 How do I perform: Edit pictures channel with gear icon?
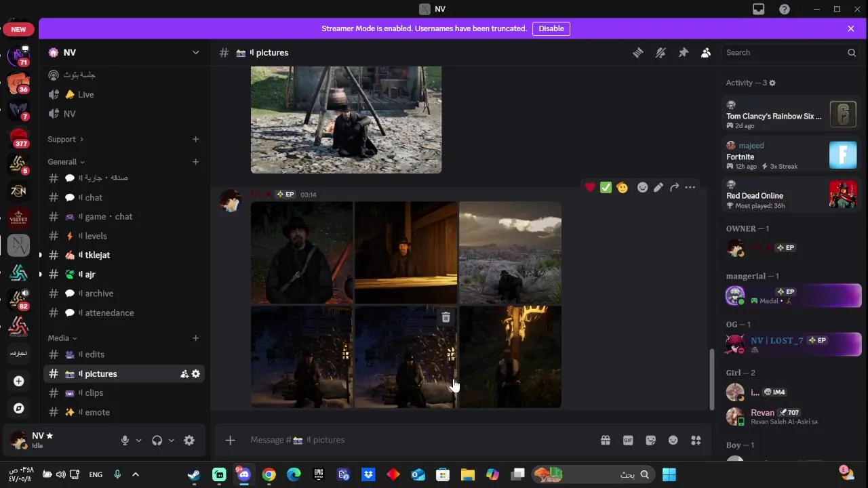click(x=196, y=374)
